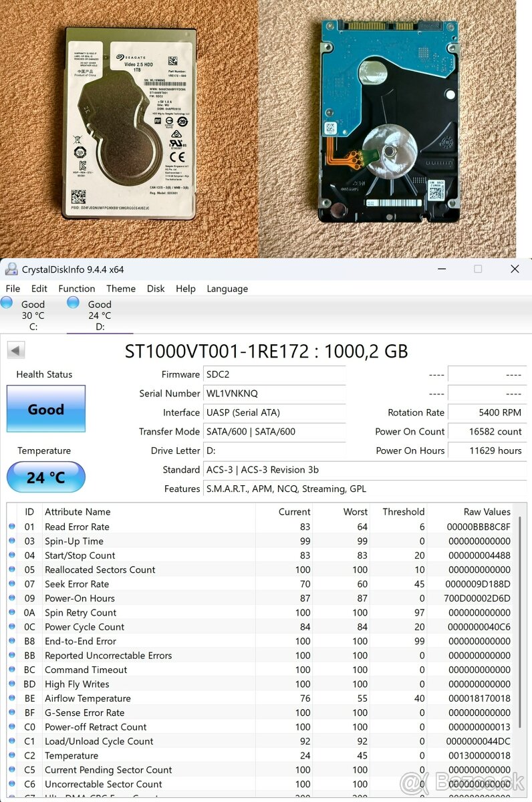Select raw value 00000BBB8C8F
The image size is (532, 802).
coord(479,527)
